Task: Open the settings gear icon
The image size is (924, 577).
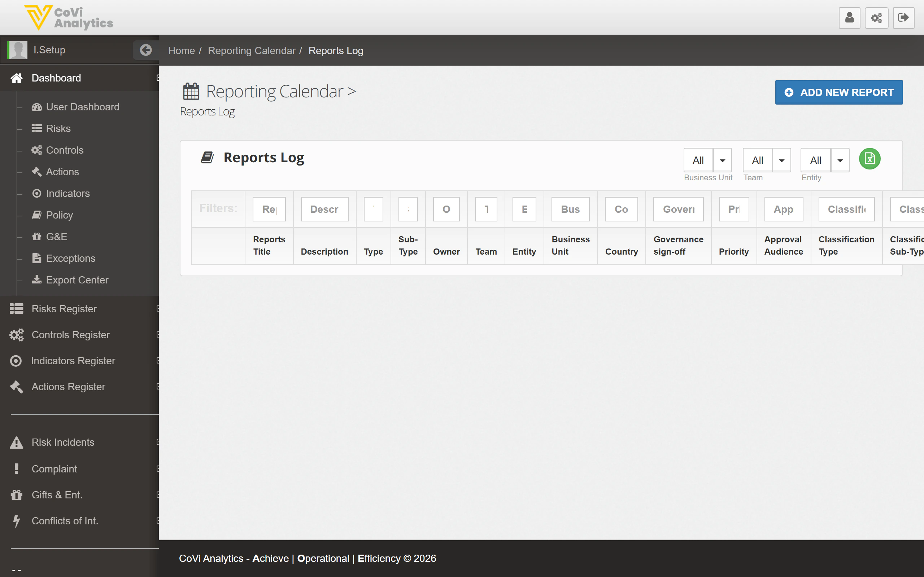Action: point(876,18)
